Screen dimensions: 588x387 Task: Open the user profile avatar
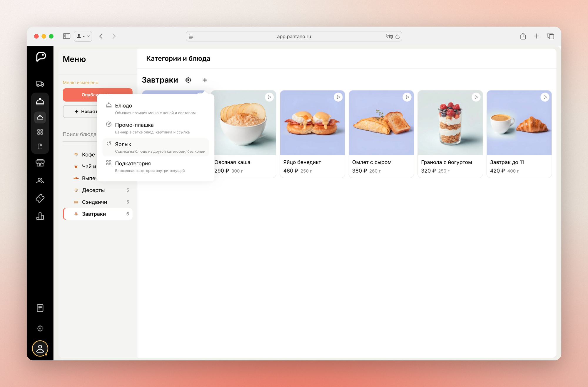pyautogui.click(x=40, y=349)
